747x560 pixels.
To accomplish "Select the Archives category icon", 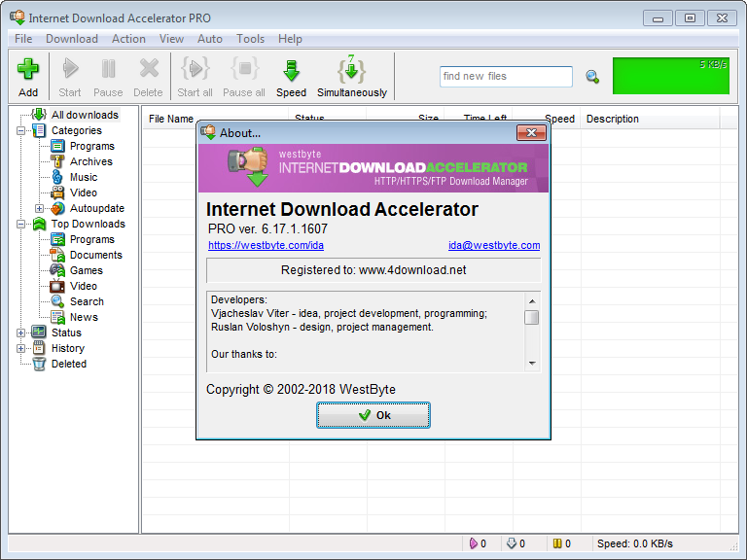I will click(x=57, y=161).
